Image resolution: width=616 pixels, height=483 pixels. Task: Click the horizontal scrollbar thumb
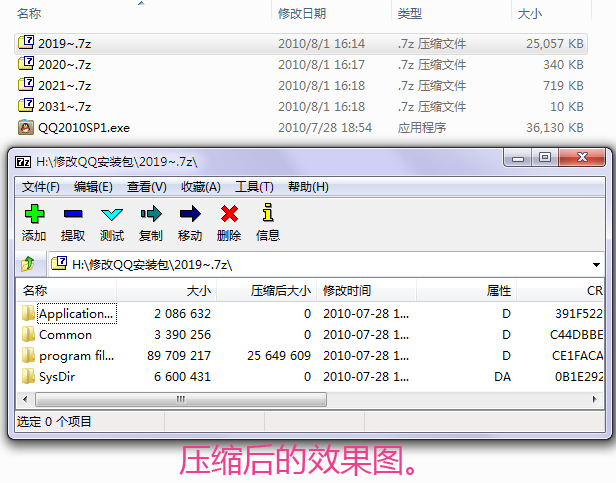tap(181, 400)
